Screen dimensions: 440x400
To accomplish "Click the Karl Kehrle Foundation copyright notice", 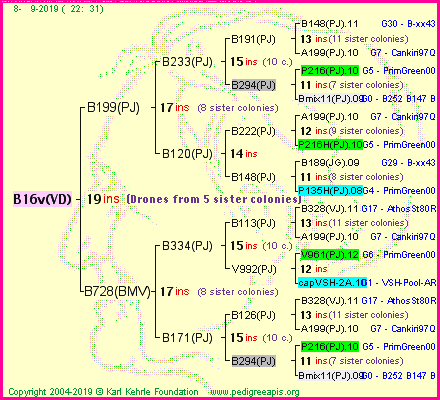I will click(x=103, y=392).
